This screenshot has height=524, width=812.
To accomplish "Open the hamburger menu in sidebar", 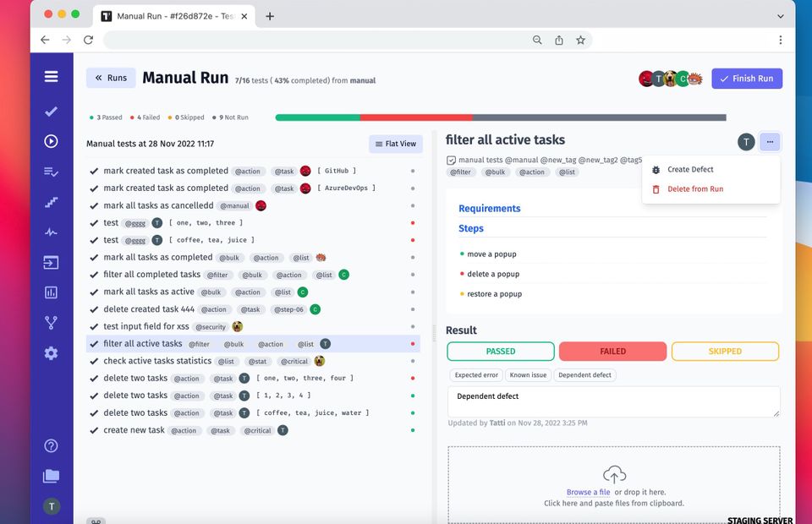I will click(51, 77).
